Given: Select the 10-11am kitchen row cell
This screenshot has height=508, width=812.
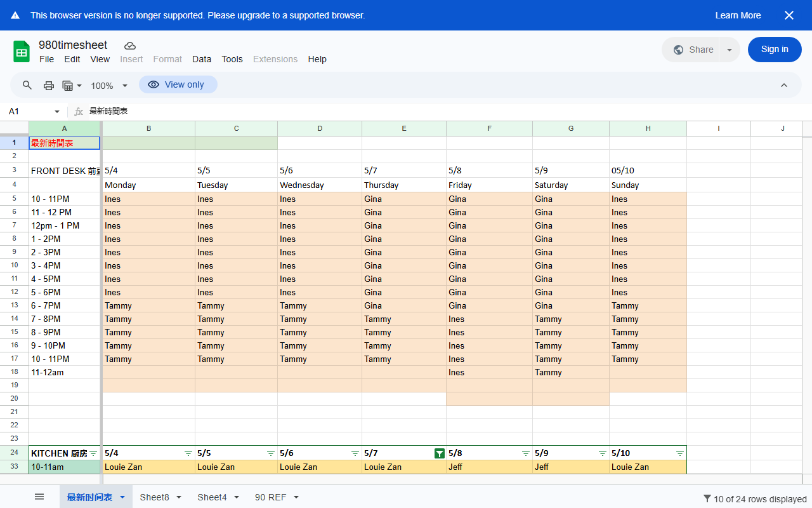Looking at the screenshot, I should pyautogui.click(x=65, y=467).
